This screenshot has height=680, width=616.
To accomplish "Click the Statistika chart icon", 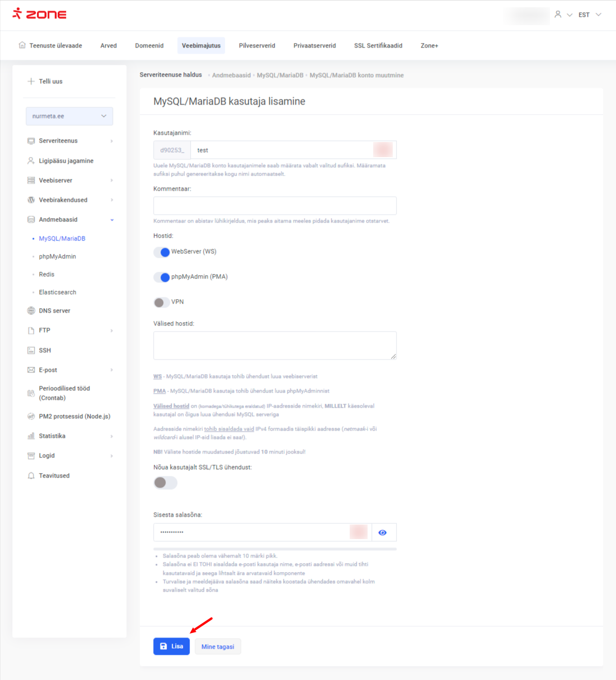I will pos(31,436).
